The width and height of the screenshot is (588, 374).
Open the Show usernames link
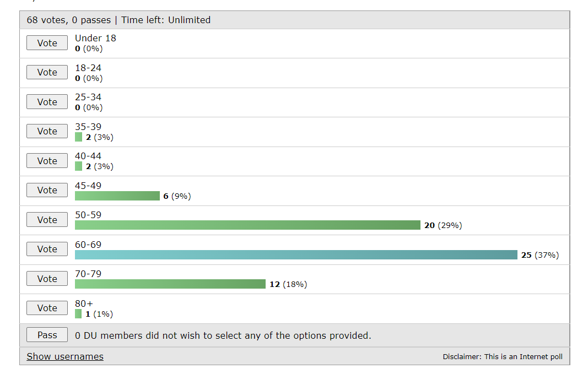point(65,356)
